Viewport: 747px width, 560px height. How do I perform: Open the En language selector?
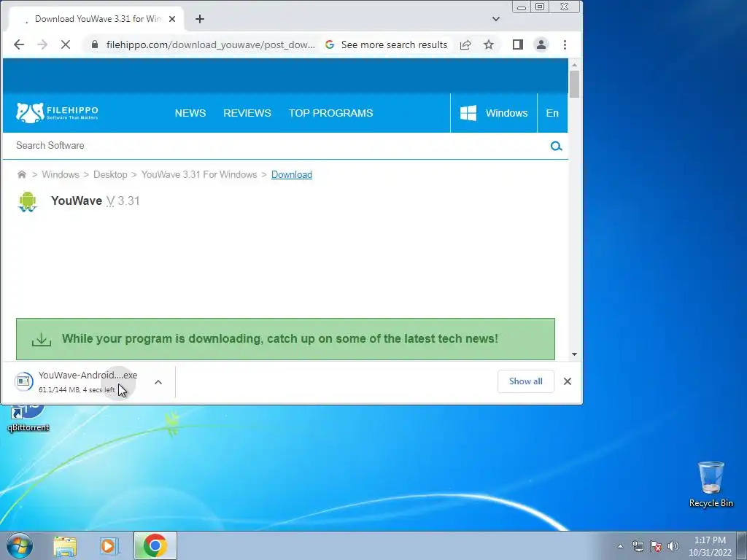point(552,113)
